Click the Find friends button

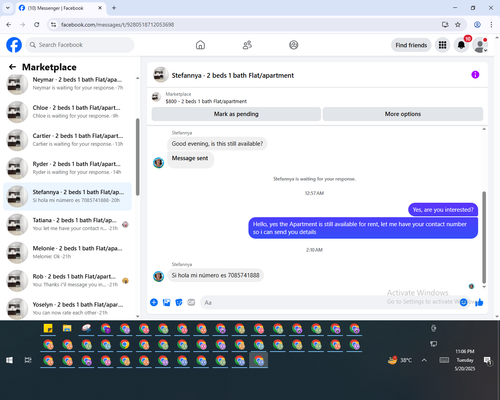click(x=411, y=45)
